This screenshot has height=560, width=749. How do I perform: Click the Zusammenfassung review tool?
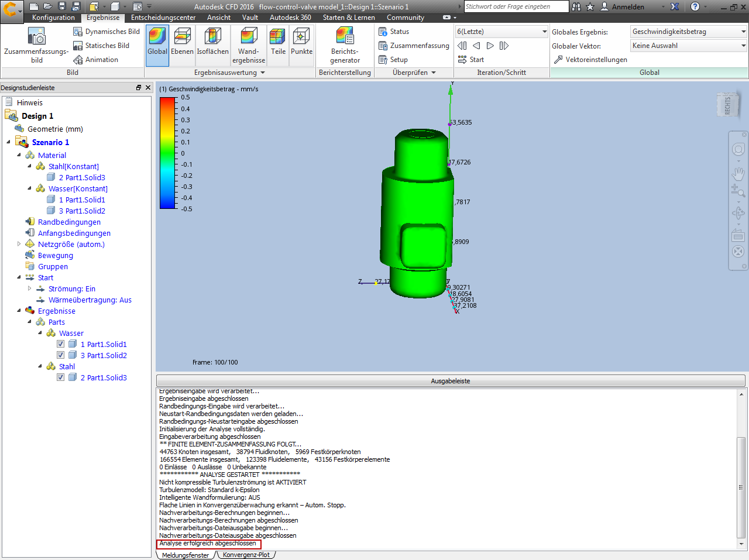click(414, 46)
